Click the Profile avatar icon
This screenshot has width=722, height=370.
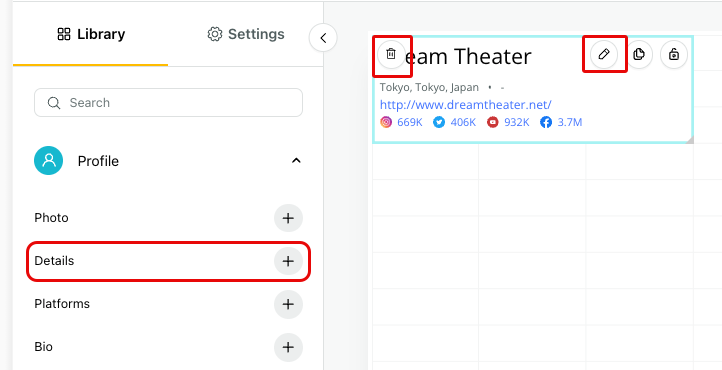pos(48,161)
